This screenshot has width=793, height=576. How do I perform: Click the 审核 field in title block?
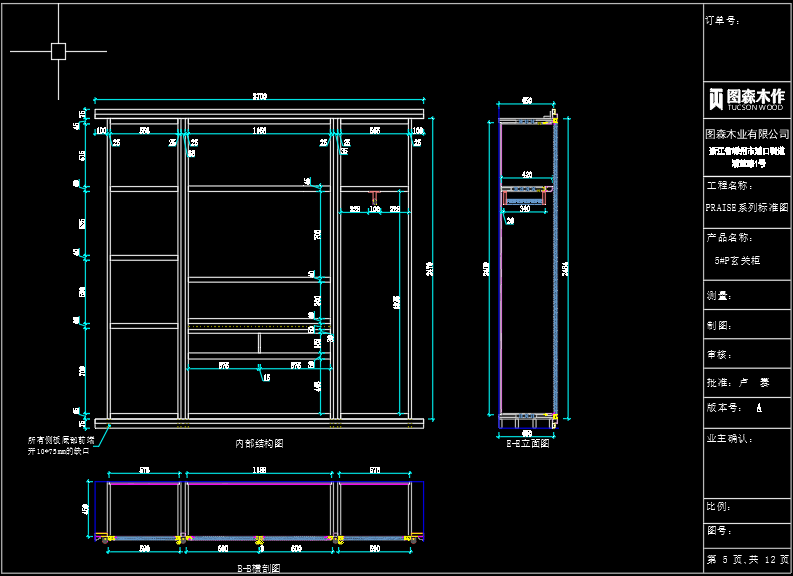coord(720,354)
